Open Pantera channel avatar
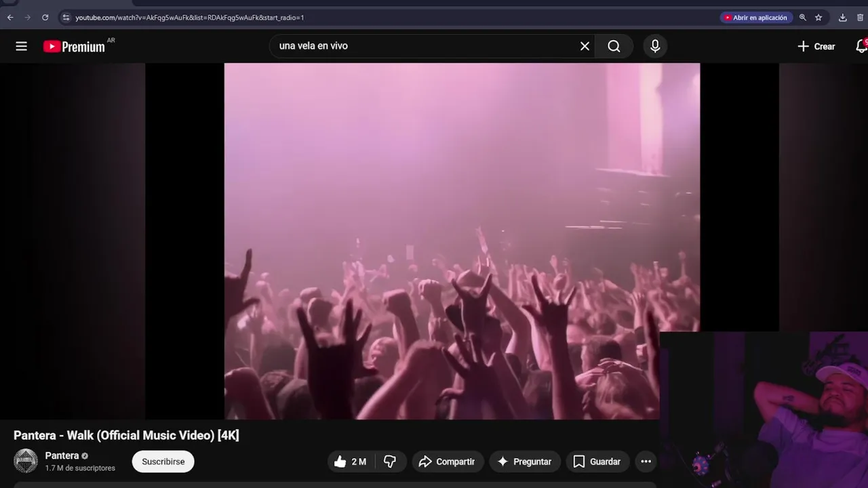 point(26,461)
